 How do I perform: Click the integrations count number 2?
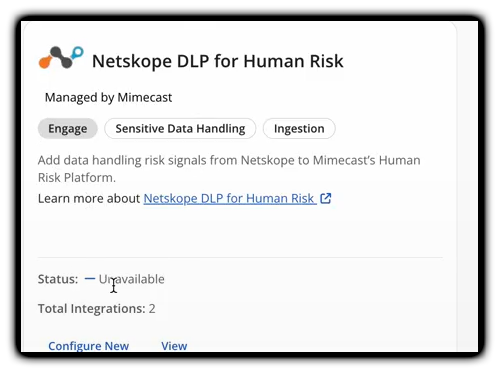pos(152,309)
